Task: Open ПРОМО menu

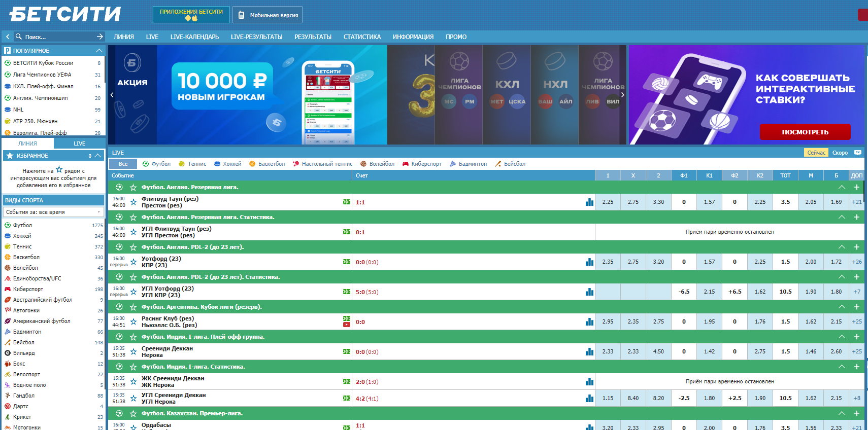Action: pos(456,37)
